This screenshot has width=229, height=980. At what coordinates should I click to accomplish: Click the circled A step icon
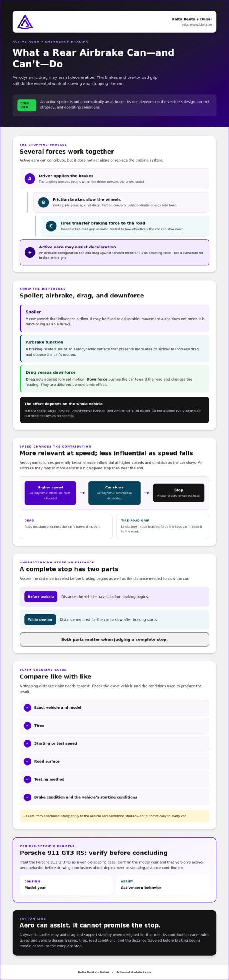click(30, 179)
